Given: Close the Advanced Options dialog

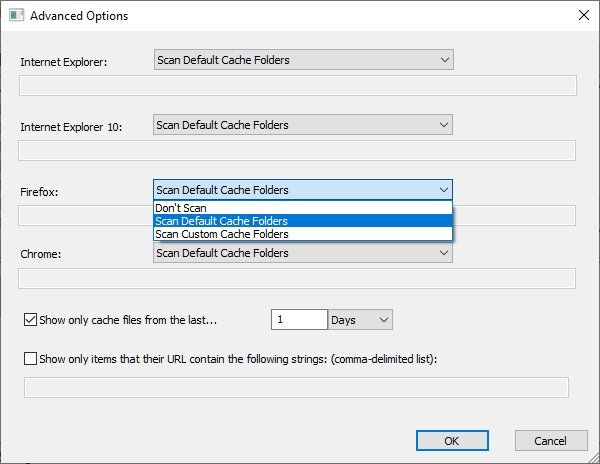Looking at the screenshot, I should click(583, 16).
